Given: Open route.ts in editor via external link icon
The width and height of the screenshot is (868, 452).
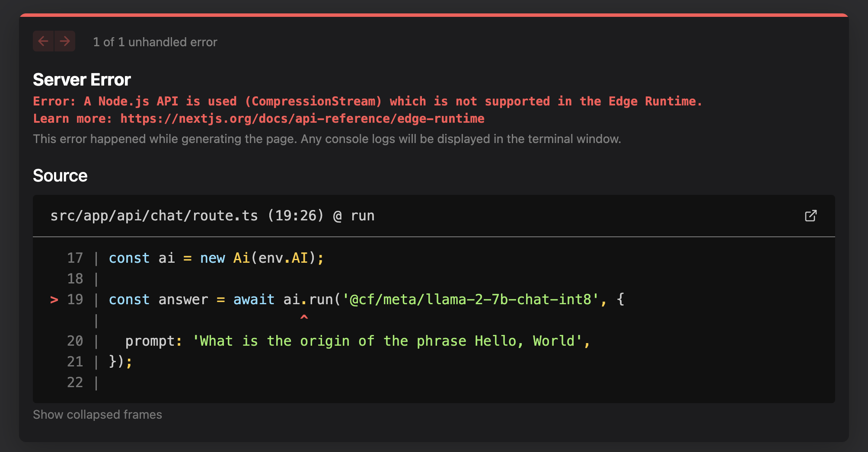Looking at the screenshot, I should click(810, 216).
